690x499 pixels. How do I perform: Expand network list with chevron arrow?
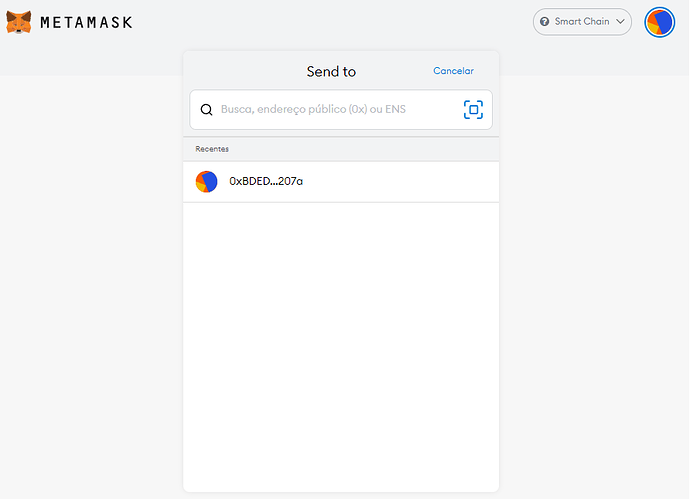click(x=621, y=22)
